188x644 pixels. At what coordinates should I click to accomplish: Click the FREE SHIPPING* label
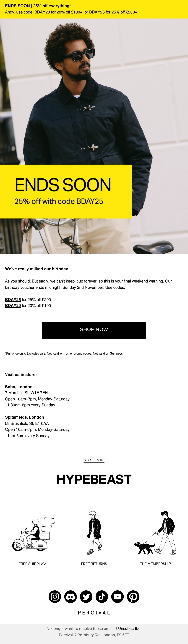coord(32,563)
